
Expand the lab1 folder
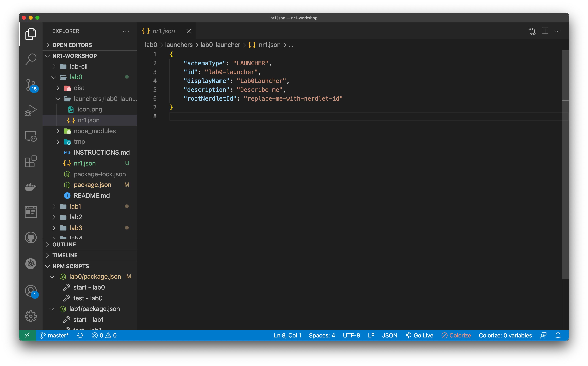[75, 206]
